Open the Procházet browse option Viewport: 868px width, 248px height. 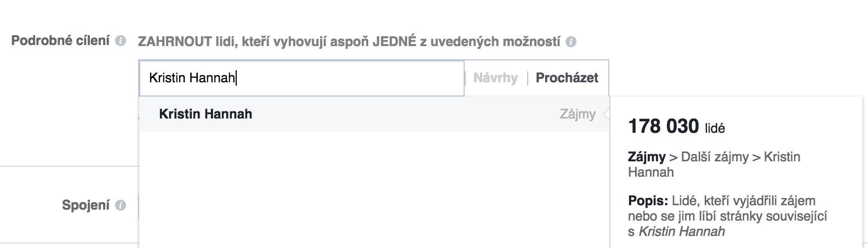[x=567, y=78]
